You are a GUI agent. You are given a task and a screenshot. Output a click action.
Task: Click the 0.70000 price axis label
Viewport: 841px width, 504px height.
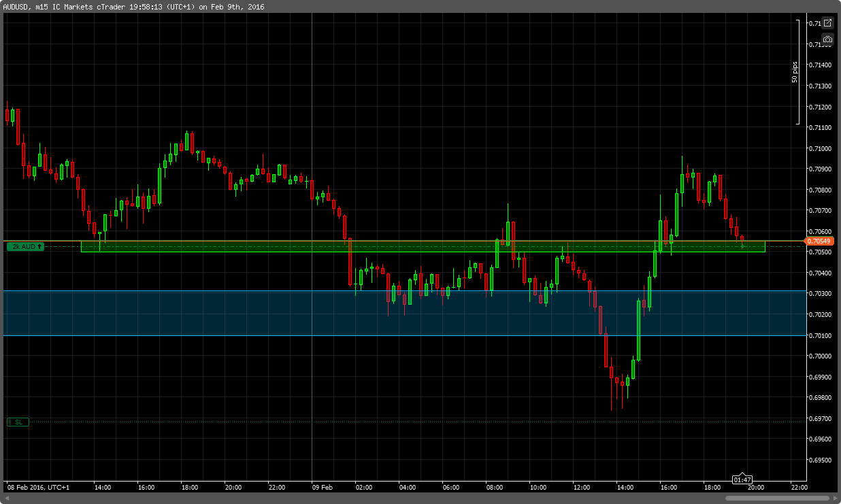(x=819, y=356)
